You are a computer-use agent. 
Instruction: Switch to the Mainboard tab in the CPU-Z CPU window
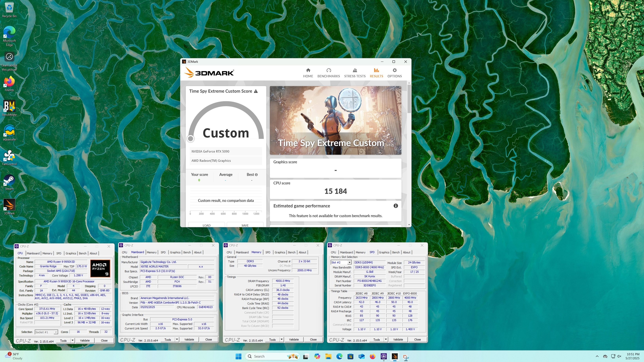(33, 253)
